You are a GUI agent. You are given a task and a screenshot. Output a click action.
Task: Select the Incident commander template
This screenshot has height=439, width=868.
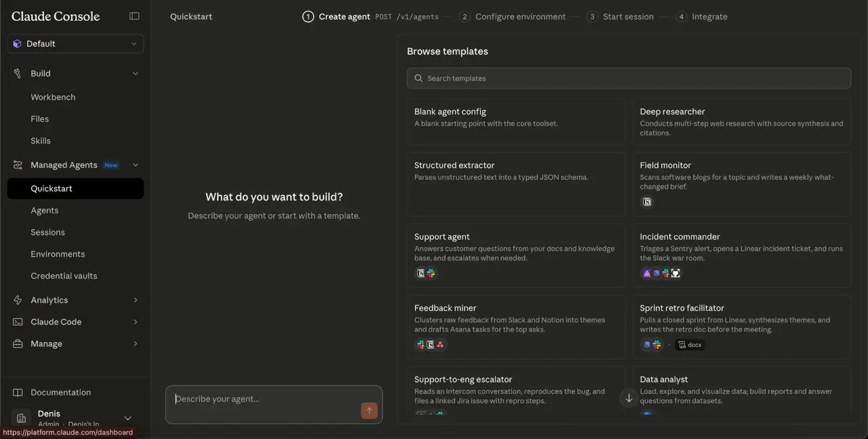point(742,255)
